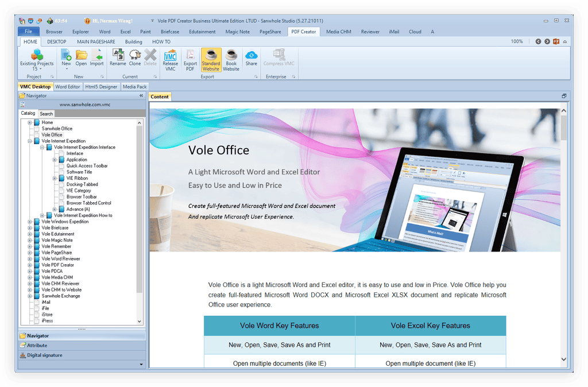Expand the VIE Ribbon tree node
Image resolution: width=588 pixels, height=387 pixels.
(x=55, y=178)
